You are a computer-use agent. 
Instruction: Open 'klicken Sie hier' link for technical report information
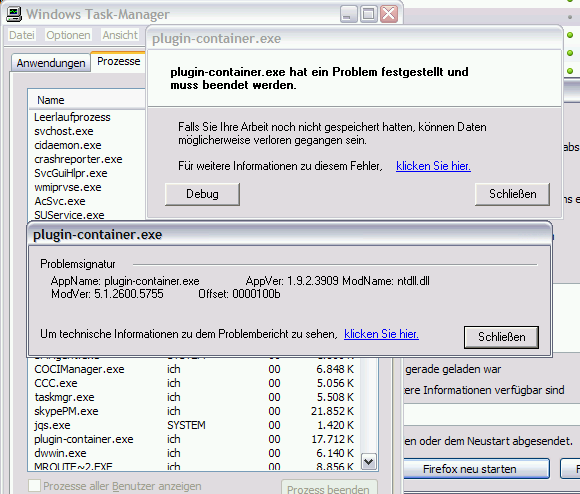coord(381,334)
